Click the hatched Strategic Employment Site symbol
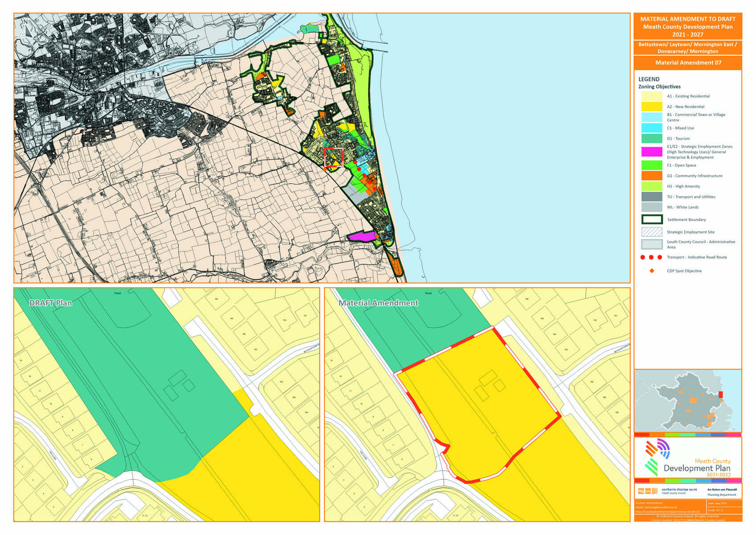Screen dimensions: 756x535 pyautogui.click(x=652, y=232)
